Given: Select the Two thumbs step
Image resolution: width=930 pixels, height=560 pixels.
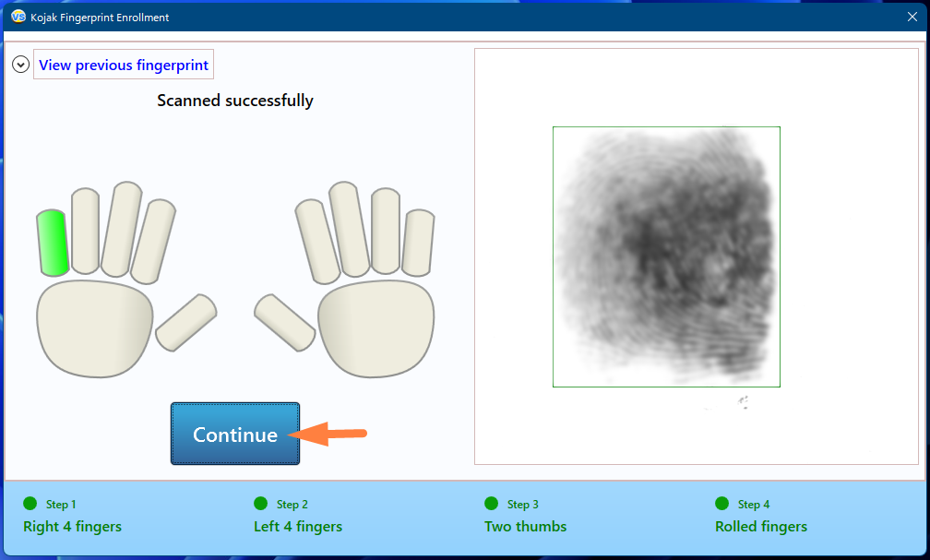Looking at the screenshot, I should click(x=526, y=526).
